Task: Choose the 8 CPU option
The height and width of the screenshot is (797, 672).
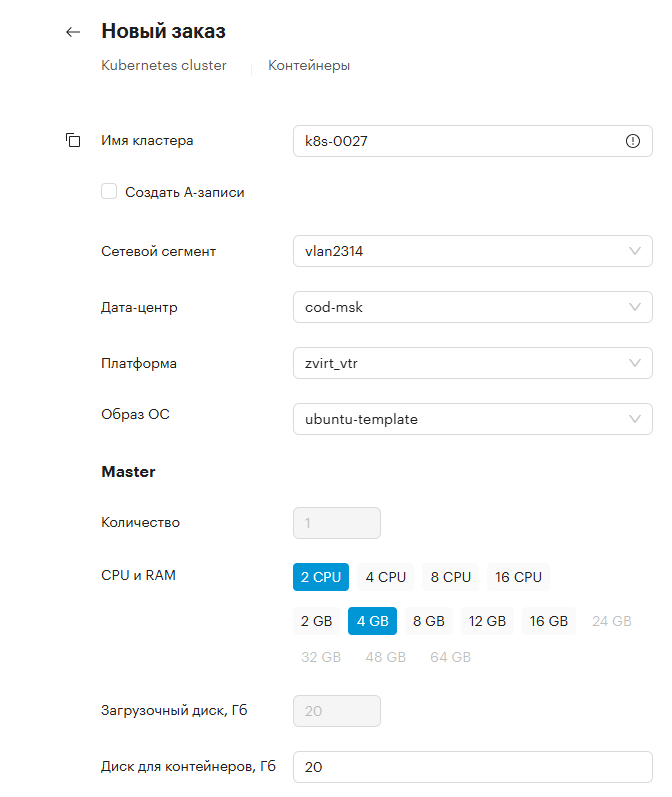Action: coord(450,577)
